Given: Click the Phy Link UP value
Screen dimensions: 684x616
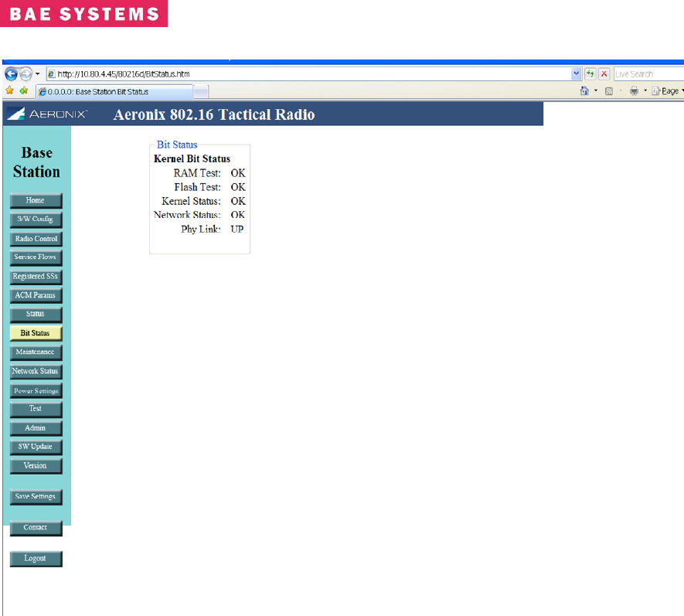Looking at the screenshot, I should click(237, 229).
